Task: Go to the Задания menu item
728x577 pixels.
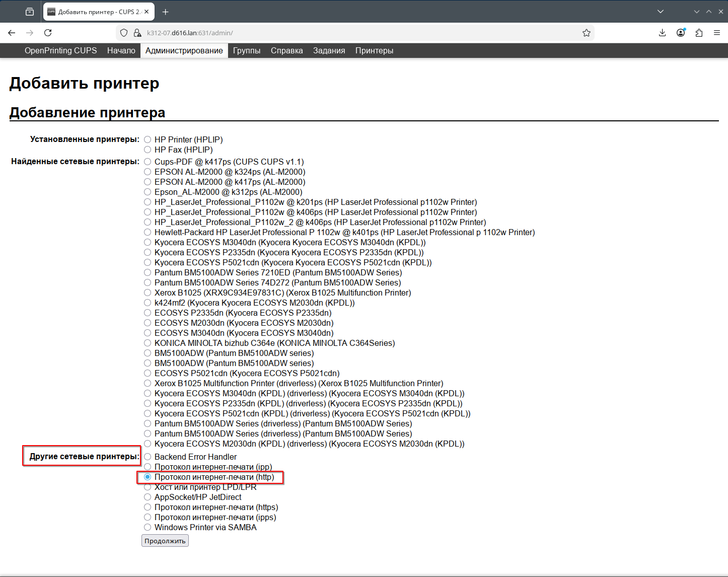Action: click(329, 50)
